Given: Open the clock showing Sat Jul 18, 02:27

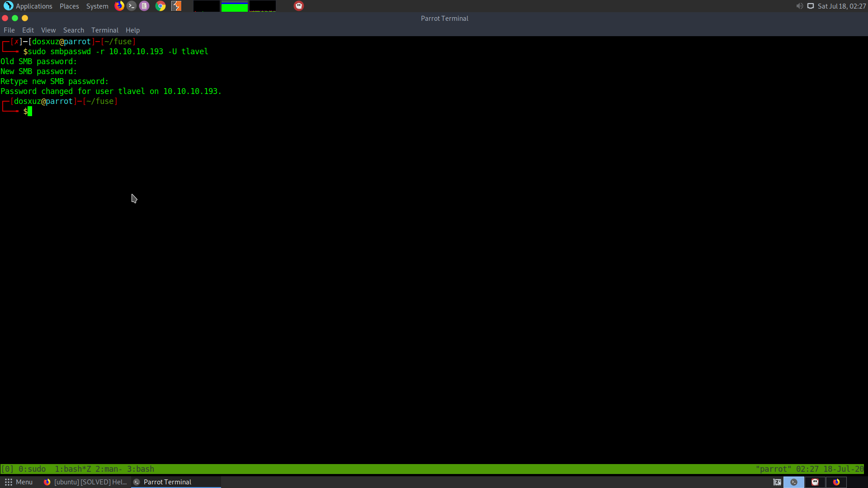Looking at the screenshot, I should 841,6.
